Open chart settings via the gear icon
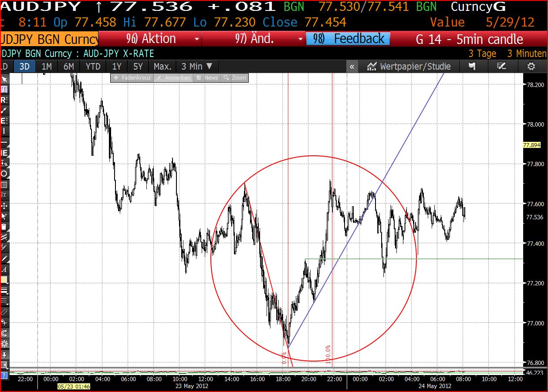The height and width of the screenshot is (392, 548). point(531,66)
